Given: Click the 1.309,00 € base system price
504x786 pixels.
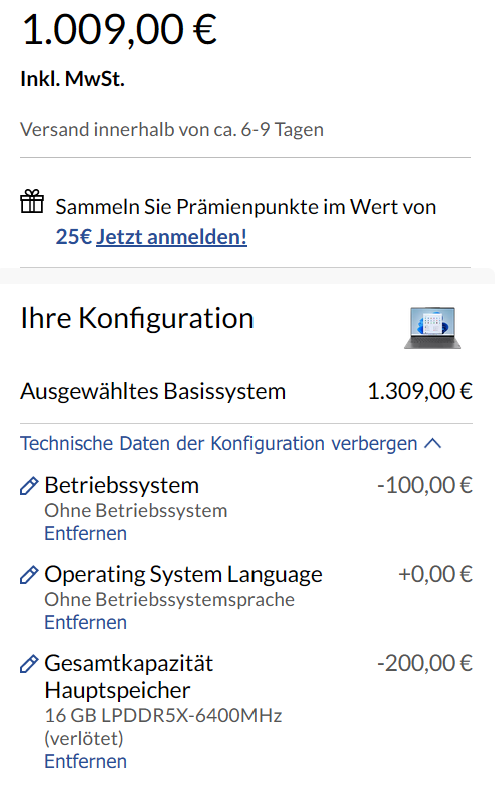Looking at the screenshot, I should point(420,391).
